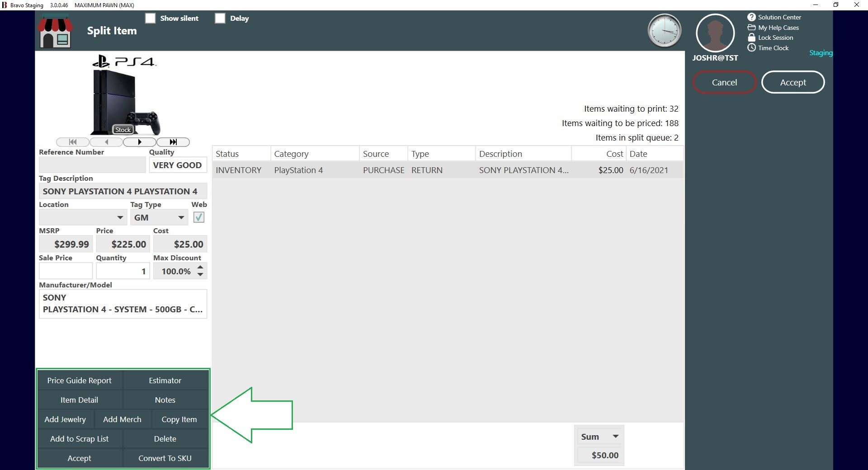
Task: Sort by the Source column header
Action: point(383,154)
